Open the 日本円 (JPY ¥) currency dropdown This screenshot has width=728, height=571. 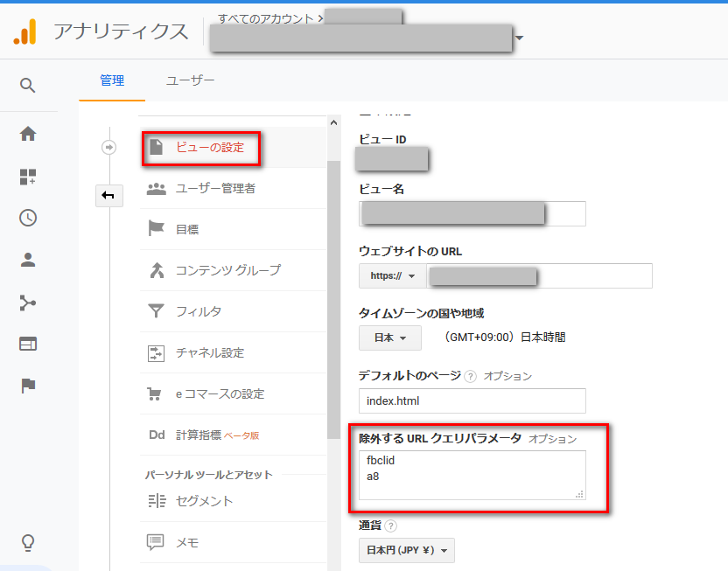[407, 551]
